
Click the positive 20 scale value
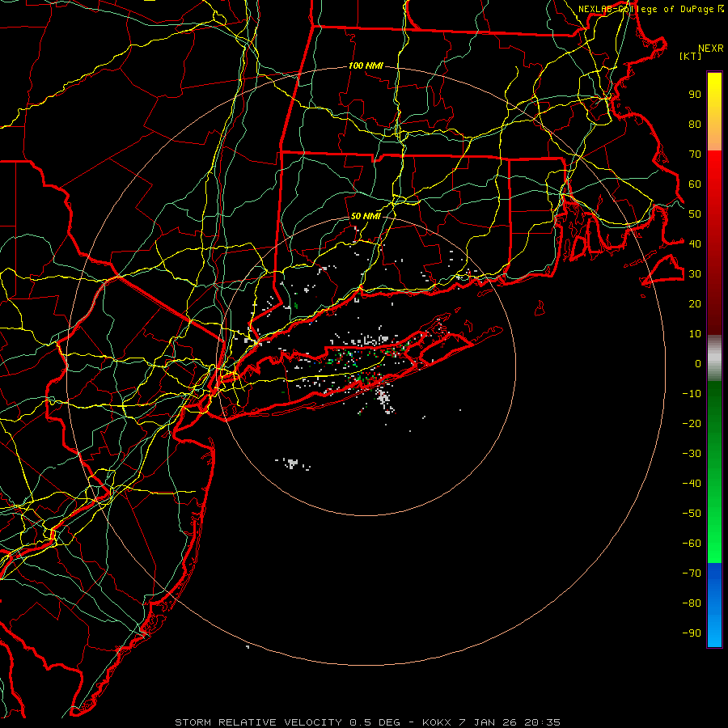[x=695, y=303]
